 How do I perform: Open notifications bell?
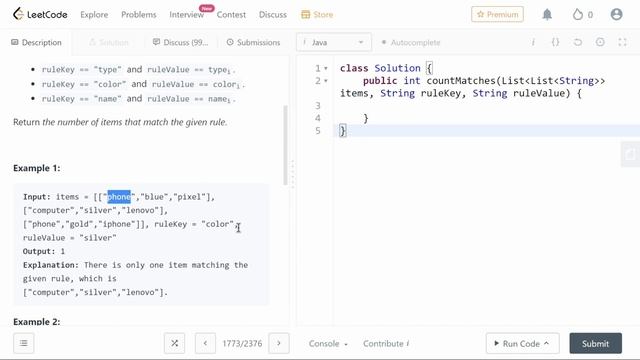[x=547, y=15]
